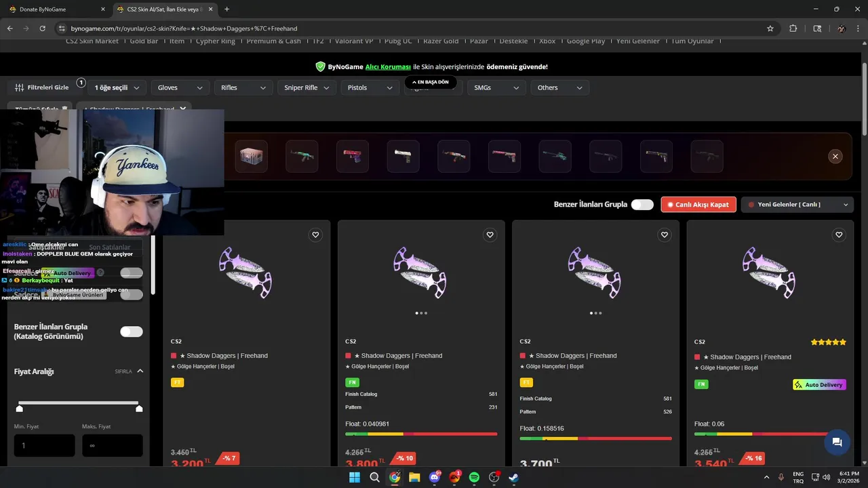
Task: Open Gloves filter dropdown
Action: 180,87
